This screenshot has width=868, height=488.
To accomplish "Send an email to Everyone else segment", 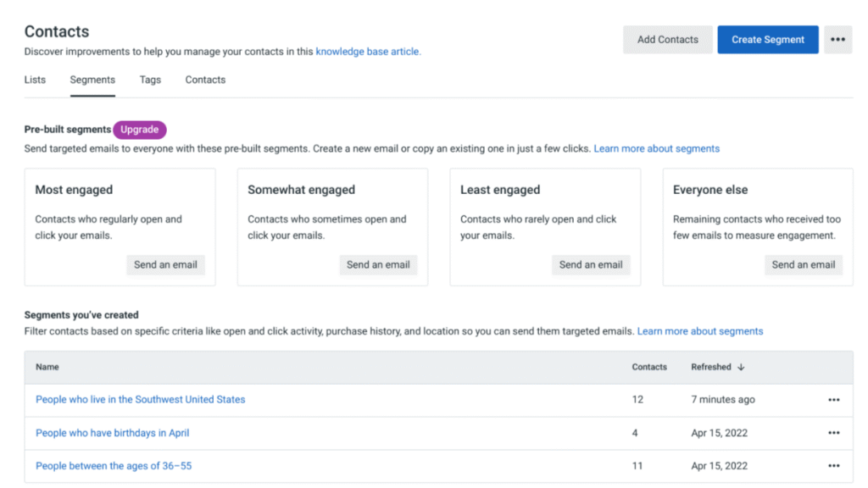I will tap(803, 264).
